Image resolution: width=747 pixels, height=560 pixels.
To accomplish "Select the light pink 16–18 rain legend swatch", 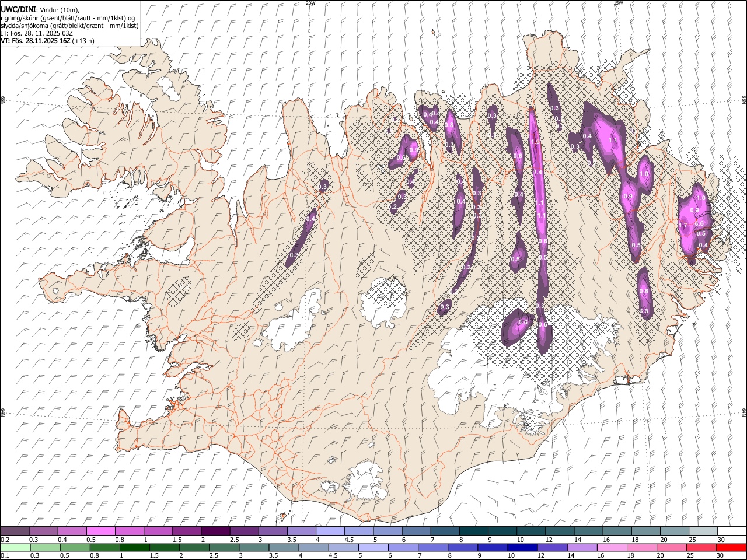I will pos(612,547).
